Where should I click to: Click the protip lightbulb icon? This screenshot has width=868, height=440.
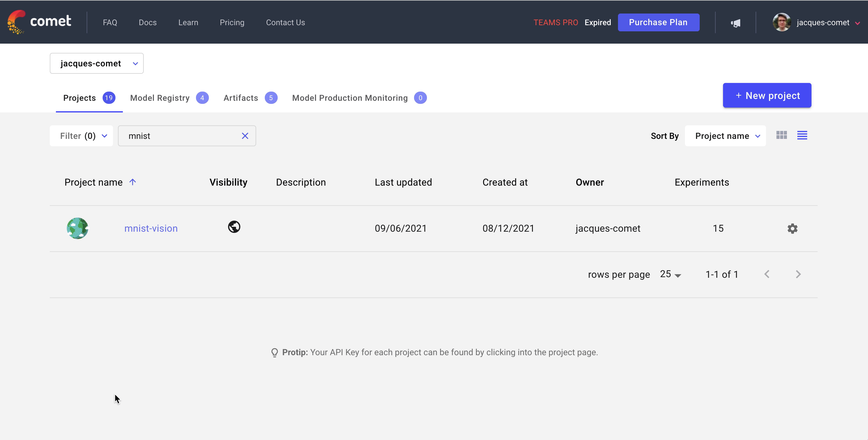click(274, 352)
